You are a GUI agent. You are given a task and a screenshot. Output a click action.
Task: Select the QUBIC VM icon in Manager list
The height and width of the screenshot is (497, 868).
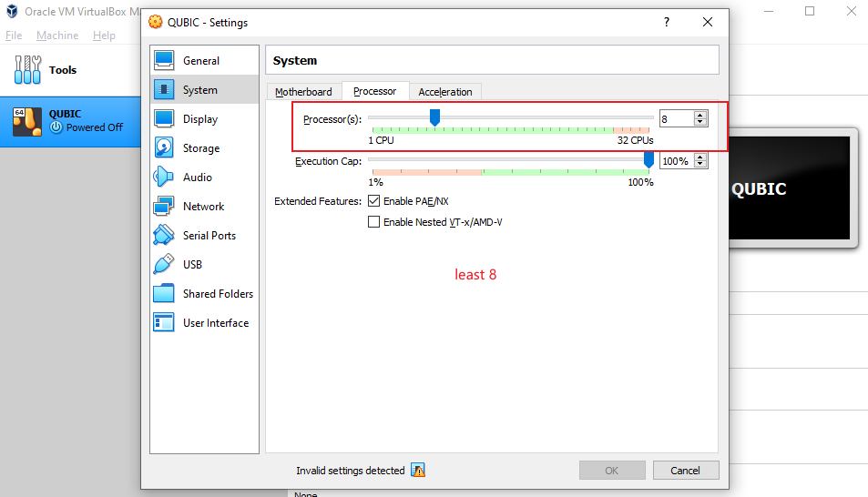(27, 122)
